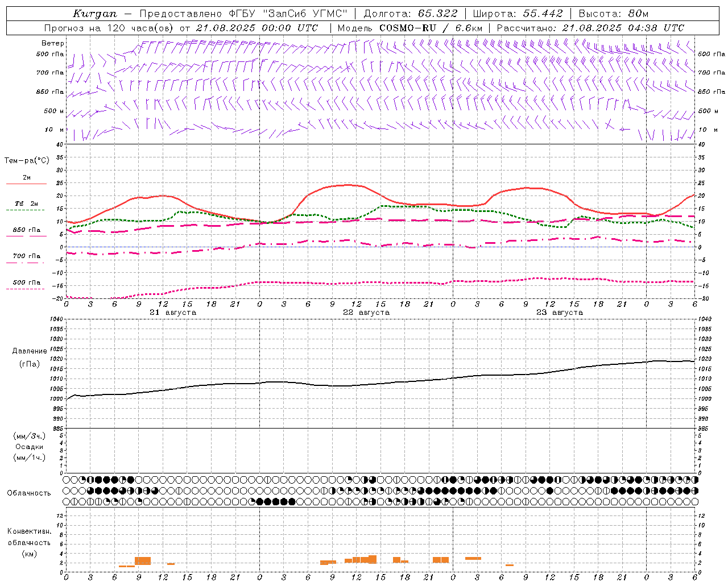Click the "Долгота: 65.322" header field
Screen dimensions: 728x582
410,14
